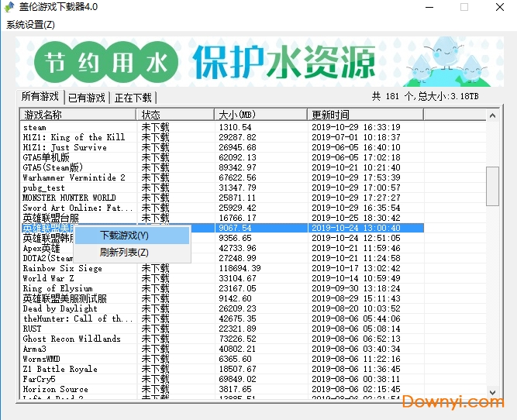Sort by the 大小(MB) column header
Viewport: 517px width, 420px height.
(x=261, y=115)
